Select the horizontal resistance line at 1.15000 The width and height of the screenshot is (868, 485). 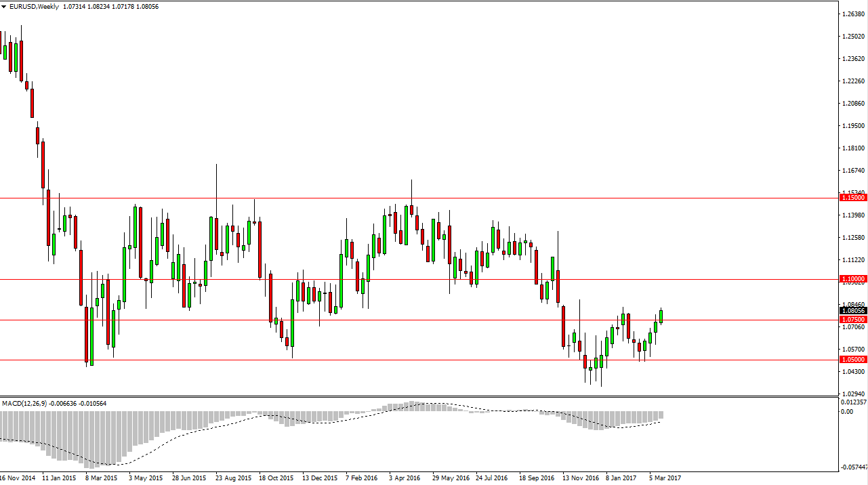[x=407, y=197]
